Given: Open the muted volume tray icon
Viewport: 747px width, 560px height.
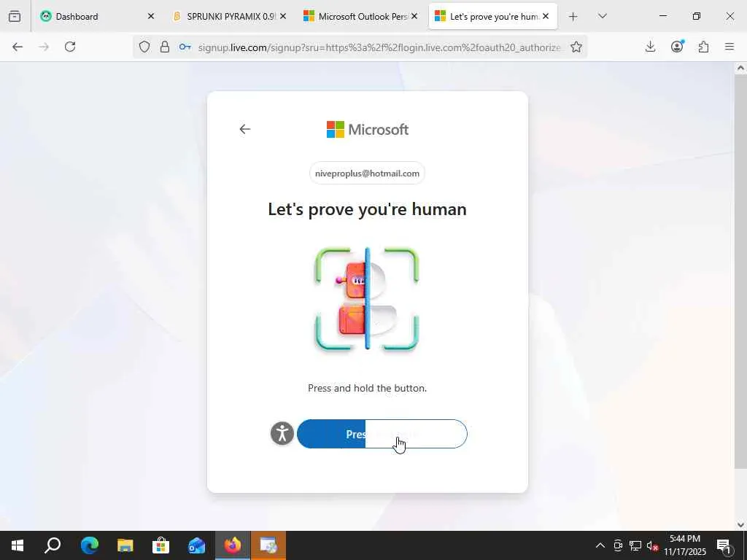Looking at the screenshot, I should 652,545.
